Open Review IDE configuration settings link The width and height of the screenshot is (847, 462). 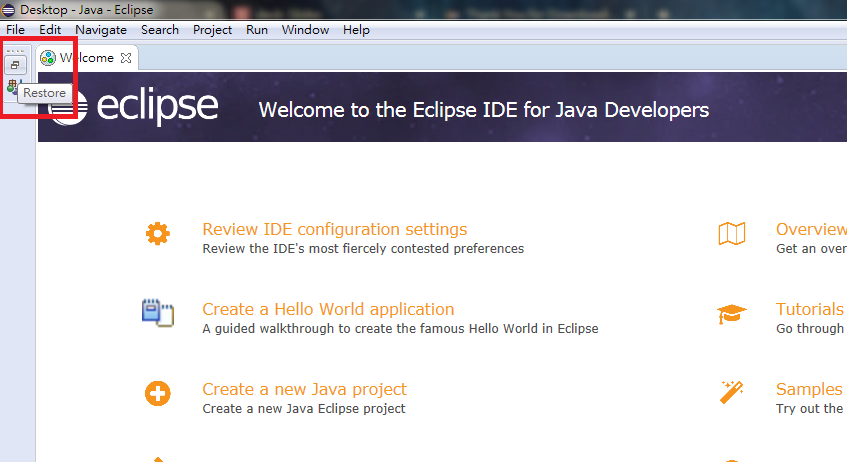pos(334,229)
